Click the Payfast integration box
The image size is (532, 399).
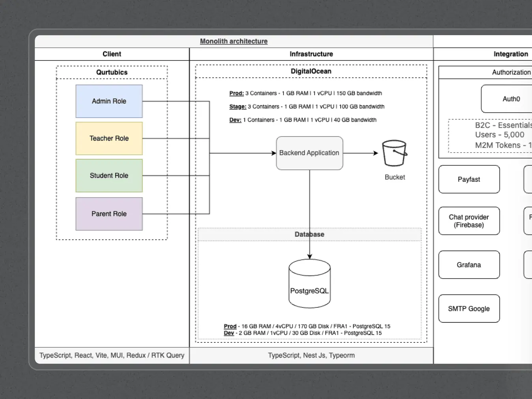click(x=469, y=179)
